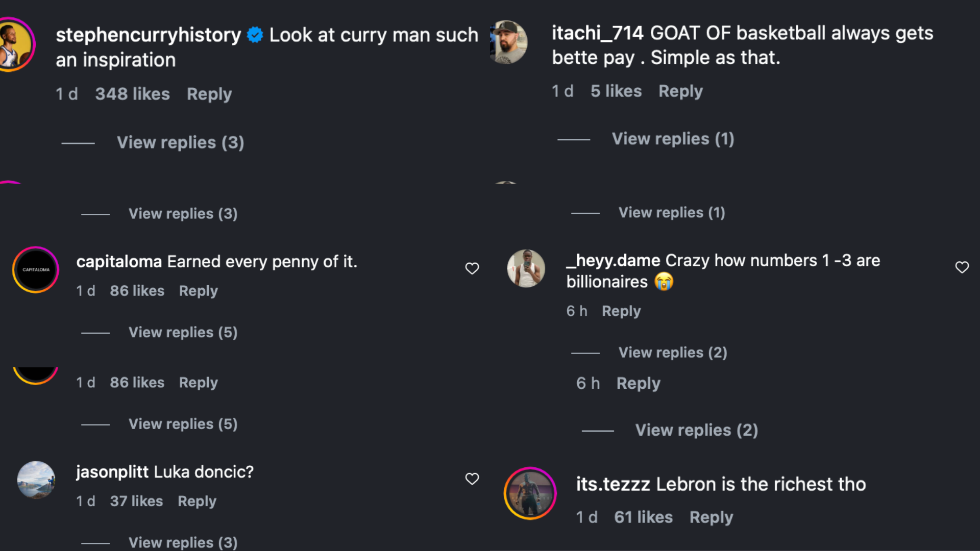The image size is (980, 551).
Task: Expand 2 replies below _heyy.dame's comment
Action: 673,352
